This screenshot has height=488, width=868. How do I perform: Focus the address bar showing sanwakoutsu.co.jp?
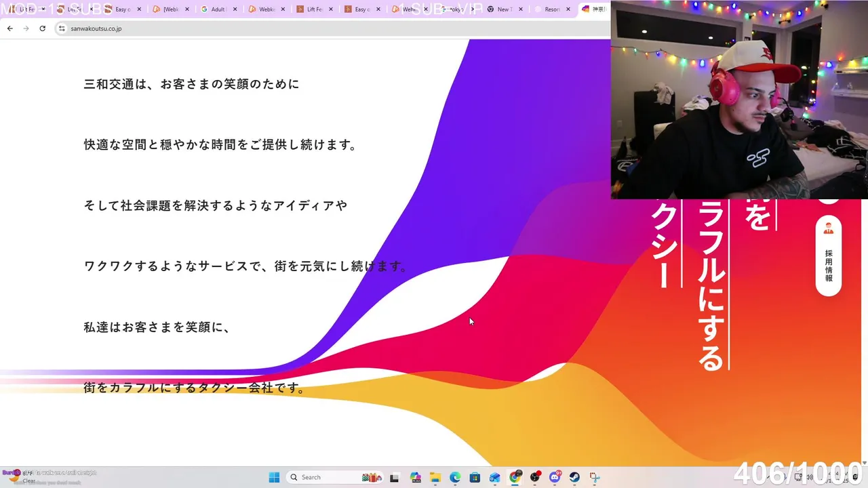332,28
